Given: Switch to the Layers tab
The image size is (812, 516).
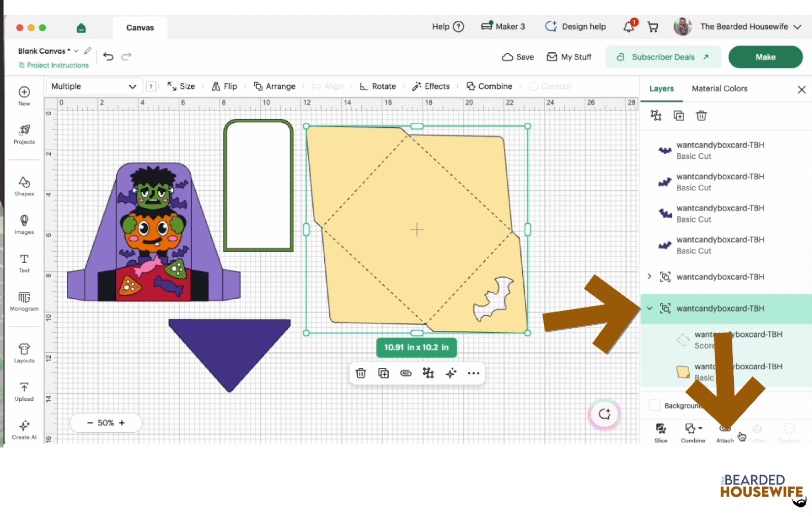Looking at the screenshot, I should 662,89.
